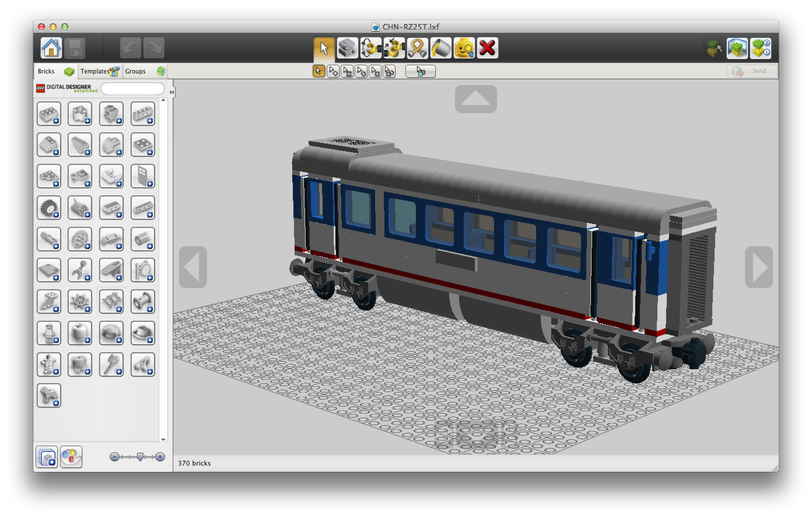
Task: Toggle connected selection sub-tool
Action: (x=347, y=71)
